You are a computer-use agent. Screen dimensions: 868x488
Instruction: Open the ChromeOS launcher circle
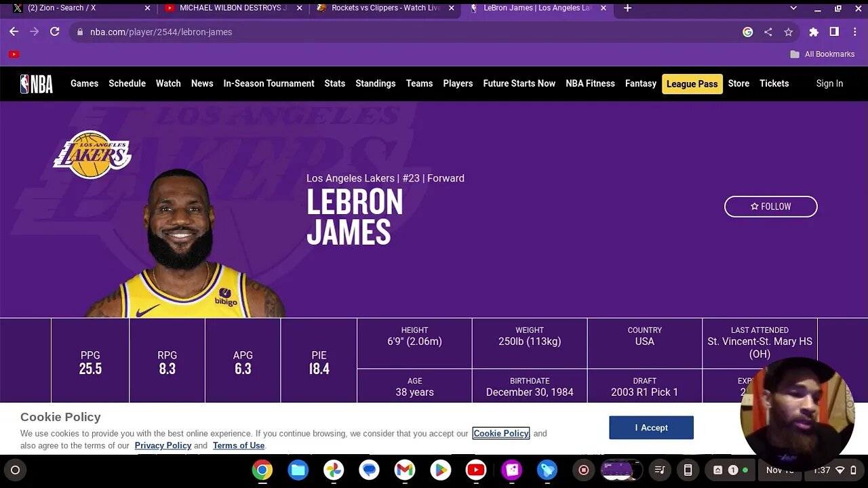(15, 470)
